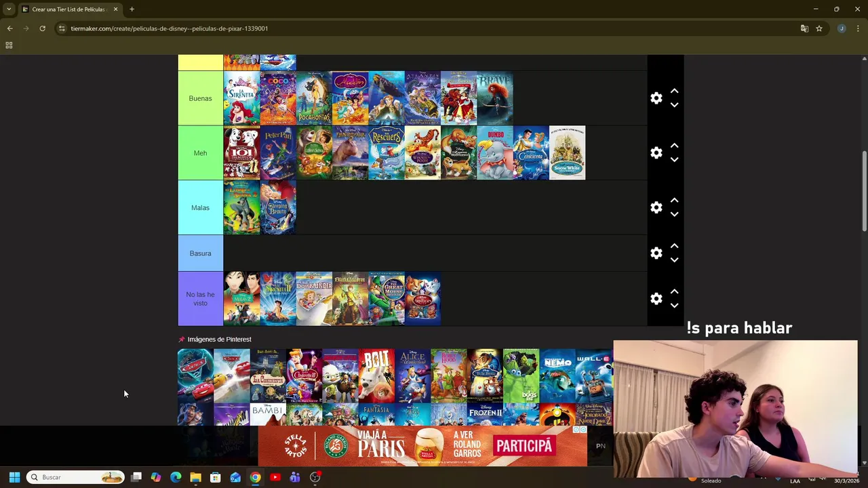
Task: Move Malas tier down with arrow
Action: coord(674,214)
